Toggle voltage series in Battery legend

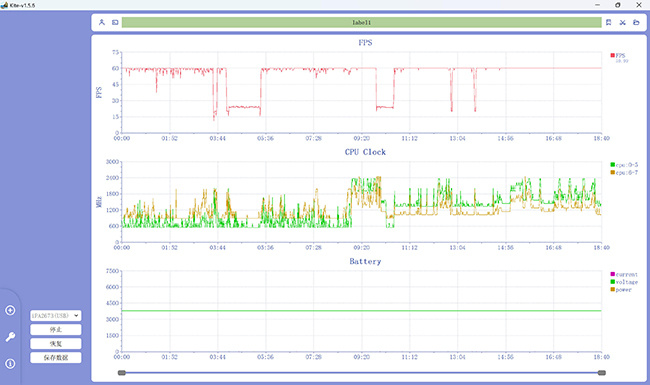coord(624,282)
